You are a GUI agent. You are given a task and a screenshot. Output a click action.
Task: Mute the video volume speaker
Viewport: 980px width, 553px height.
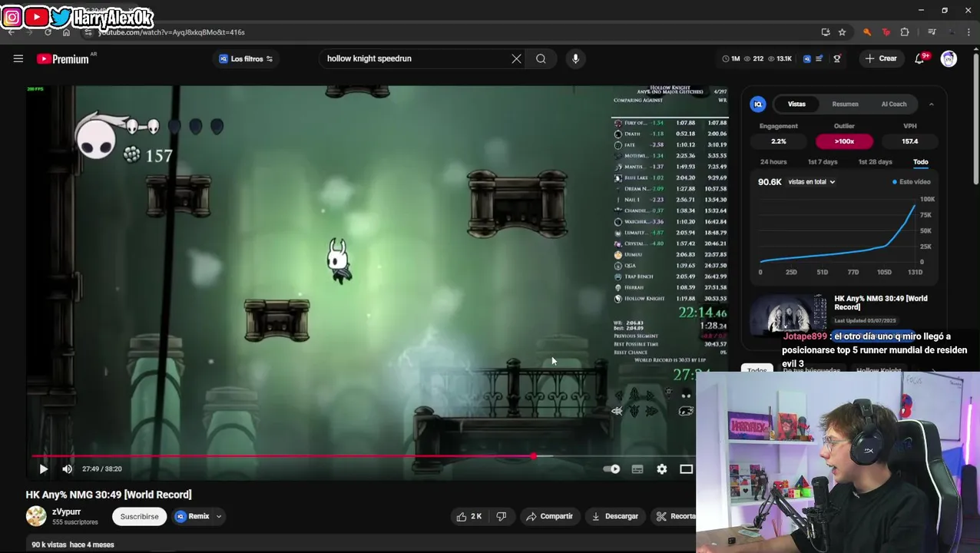click(68, 469)
